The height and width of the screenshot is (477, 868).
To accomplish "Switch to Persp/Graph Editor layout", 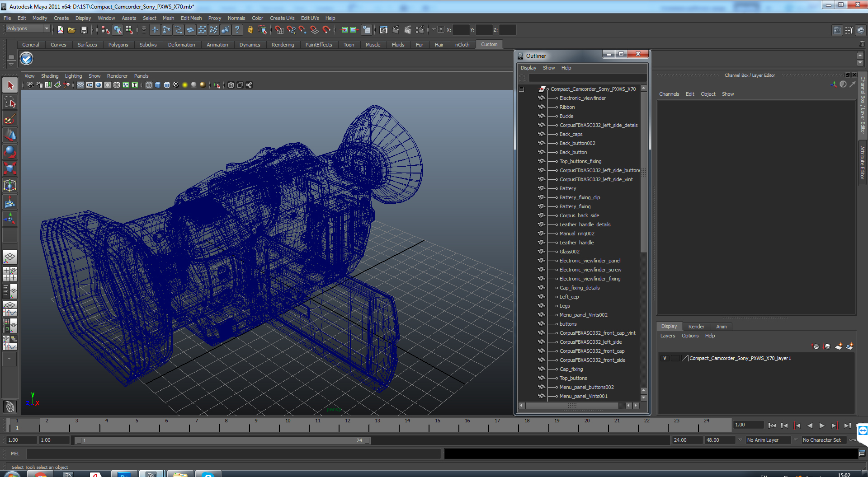I will 10,309.
